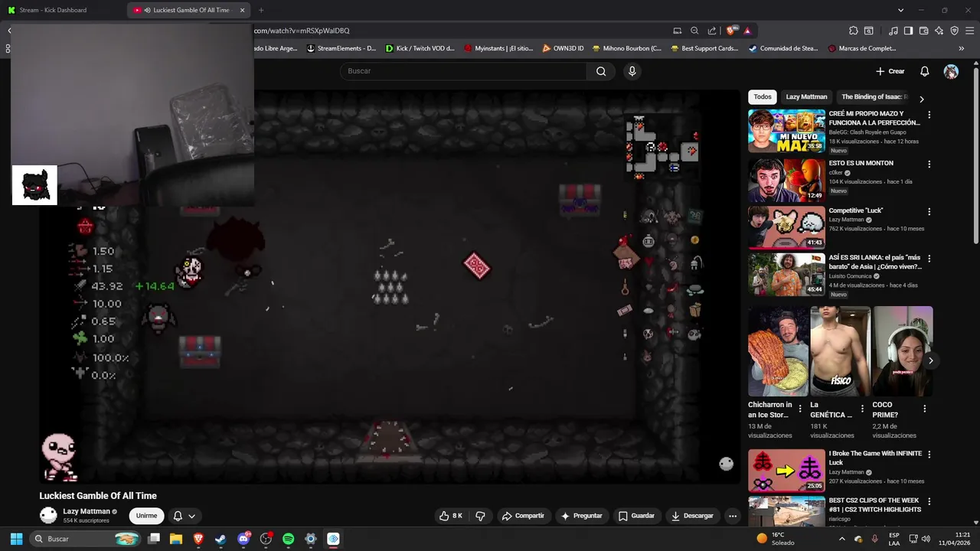Open more options for Competitive Luck video

click(929, 211)
